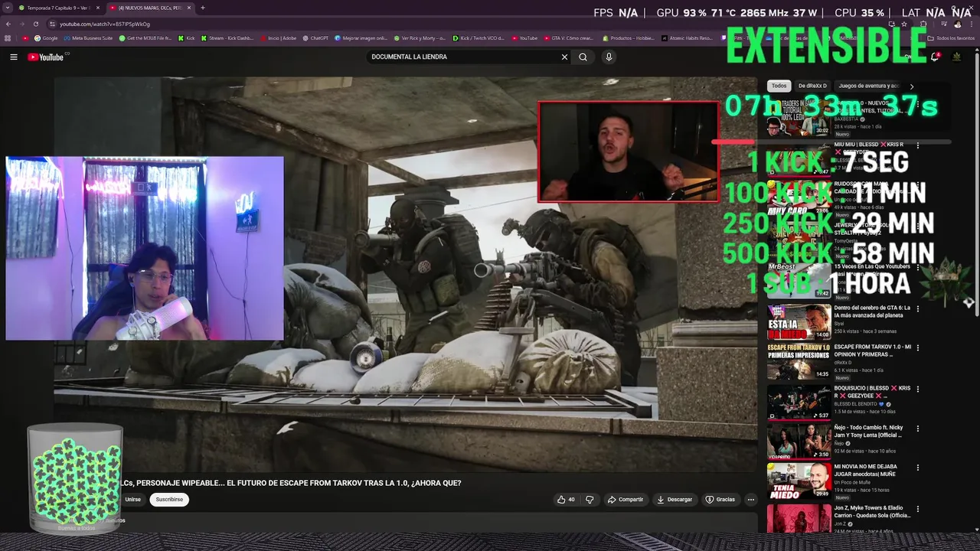Open Ñejo - Todo Cambio video title
The image size is (980, 551).
[869, 431]
